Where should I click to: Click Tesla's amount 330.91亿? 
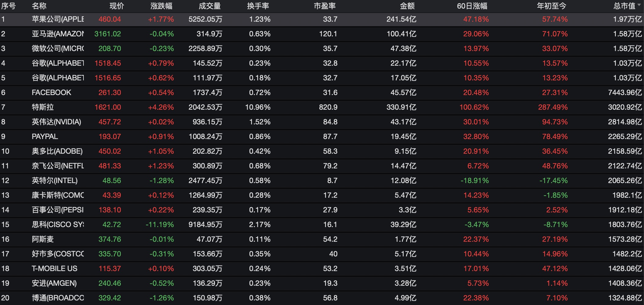(401, 107)
